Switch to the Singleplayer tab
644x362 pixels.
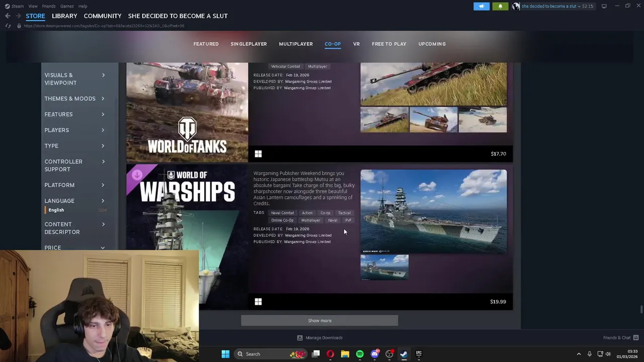click(x=249, y=44)
